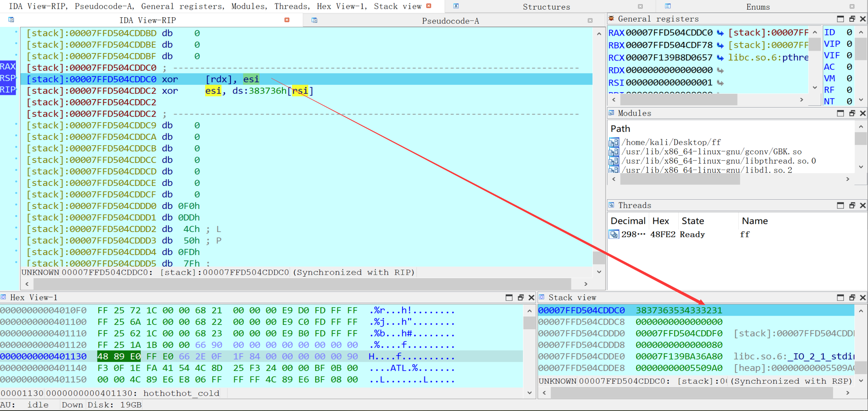
Task: Click the Threads panel icon
Action: click(x=612, y=205)
